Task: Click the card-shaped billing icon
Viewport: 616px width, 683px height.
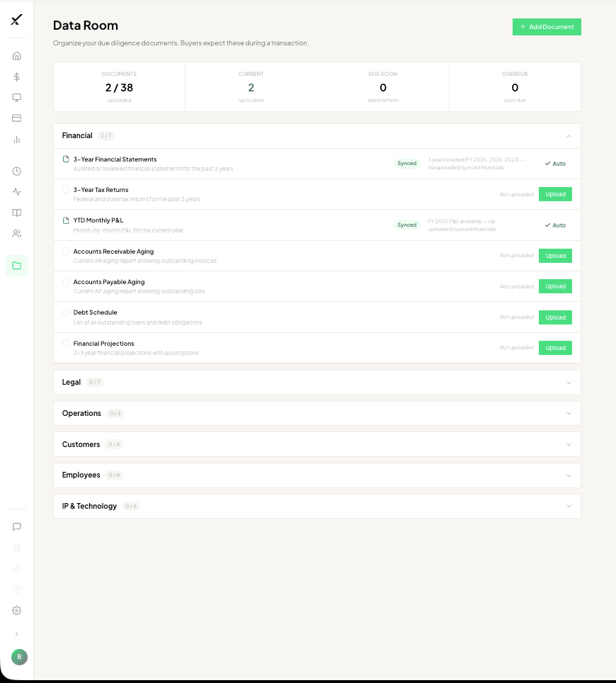Action: (16, 118)
